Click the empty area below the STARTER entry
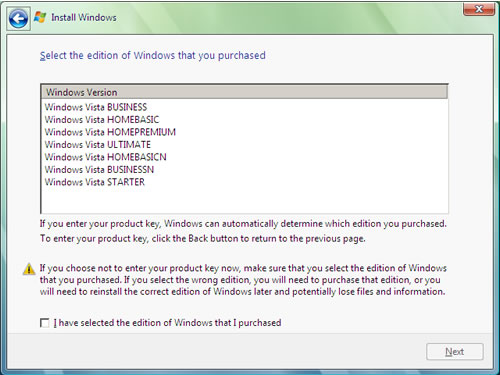Viewport: 500px width, 375px height. pyautogui.click(x=244, y=201)
